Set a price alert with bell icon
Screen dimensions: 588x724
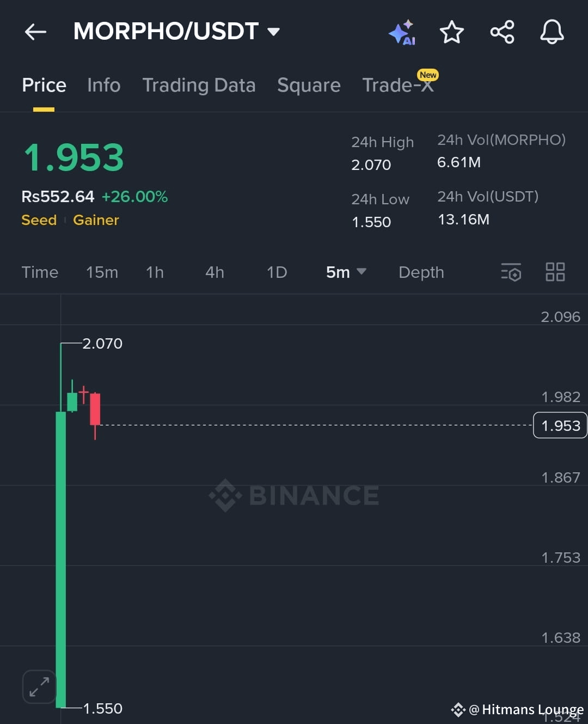552,32
